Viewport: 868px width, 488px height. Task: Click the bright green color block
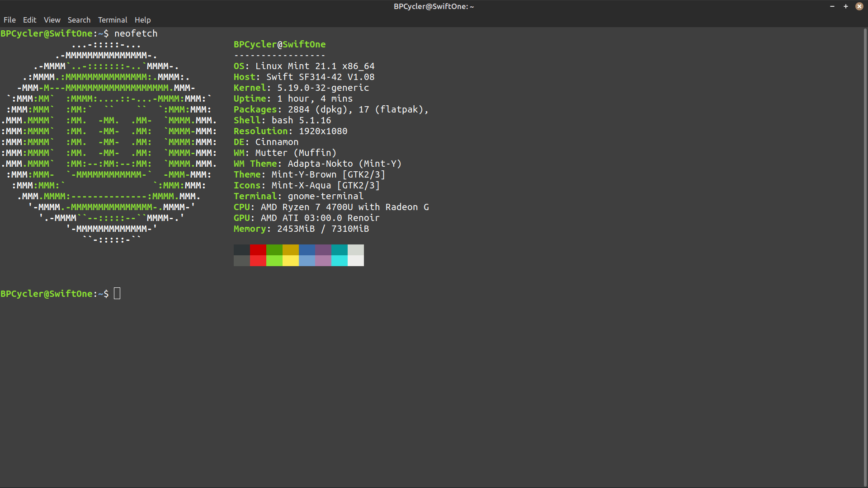274,261
